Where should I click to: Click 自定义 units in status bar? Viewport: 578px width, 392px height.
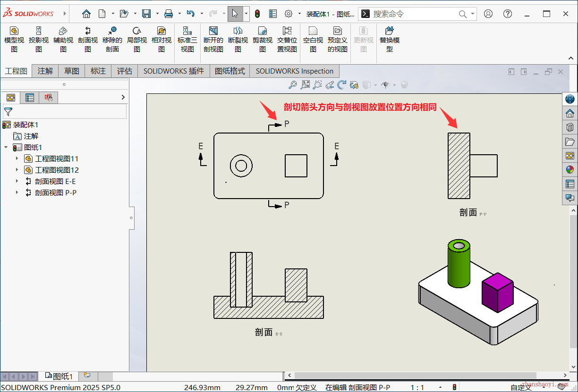(x=521, y=387)
